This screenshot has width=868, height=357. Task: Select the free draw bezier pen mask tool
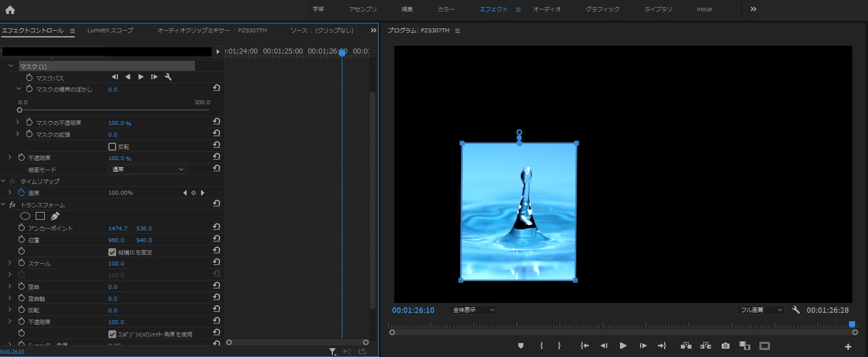[x=55, y=216]
